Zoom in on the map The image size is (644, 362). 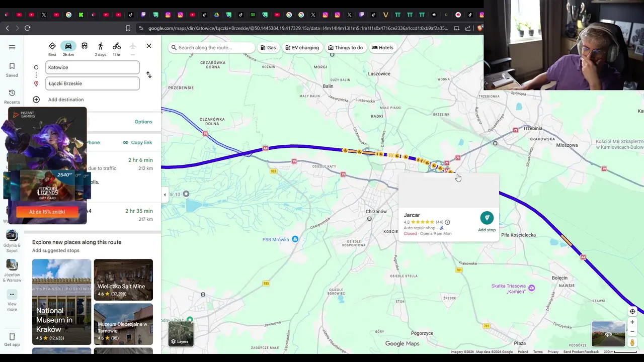632,322
